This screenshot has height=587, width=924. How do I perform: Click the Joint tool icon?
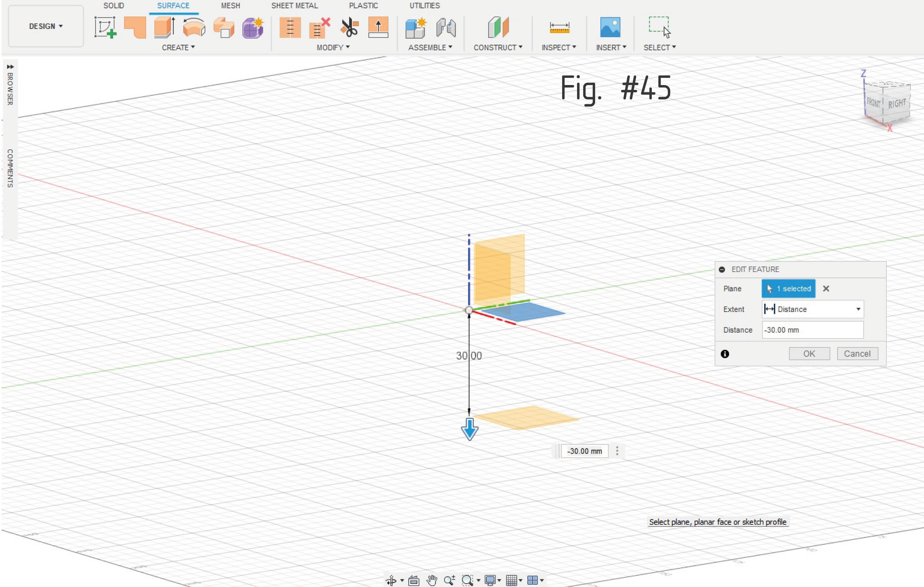pyautogui.click(x=446, y=27)
